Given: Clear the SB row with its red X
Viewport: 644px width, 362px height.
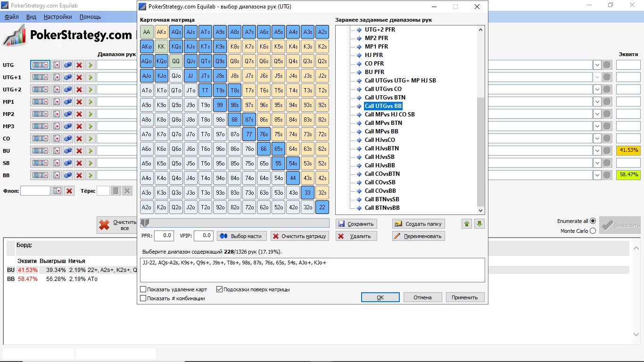Looking at the screenshot, I should tap(79, 163).
